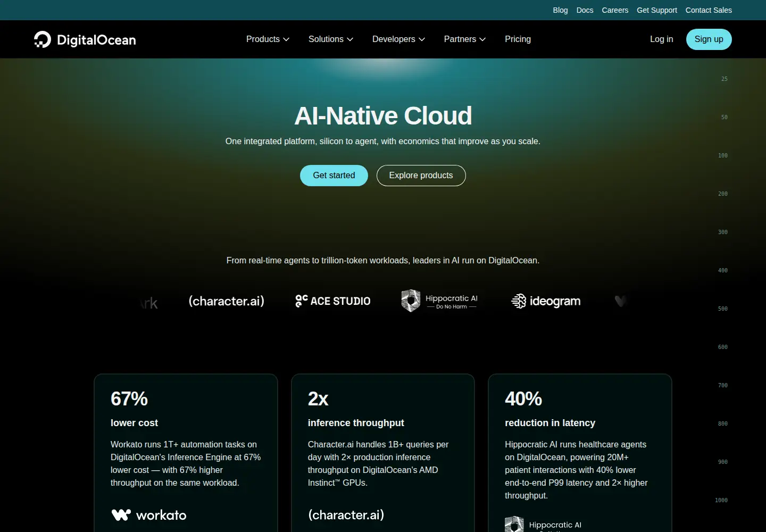Screen dimensions: 766x532
Task: Click the Hippocratic AI logo in the 40% card
Action: (x=543, y=525)
